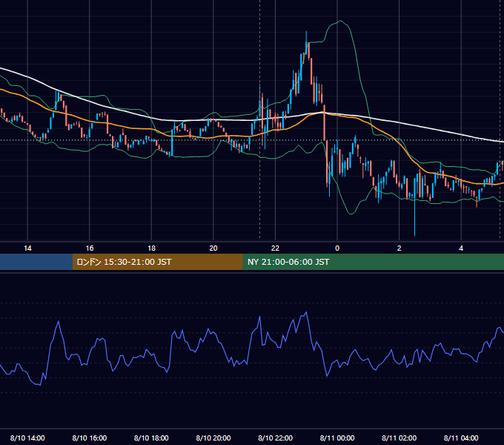504x445 pixels.
Task: Click the 8/10 20:00 time label
Action: click(x=213, y=438)
